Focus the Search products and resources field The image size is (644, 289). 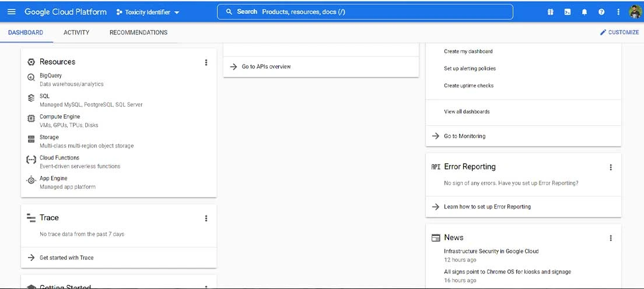point(365,12)
